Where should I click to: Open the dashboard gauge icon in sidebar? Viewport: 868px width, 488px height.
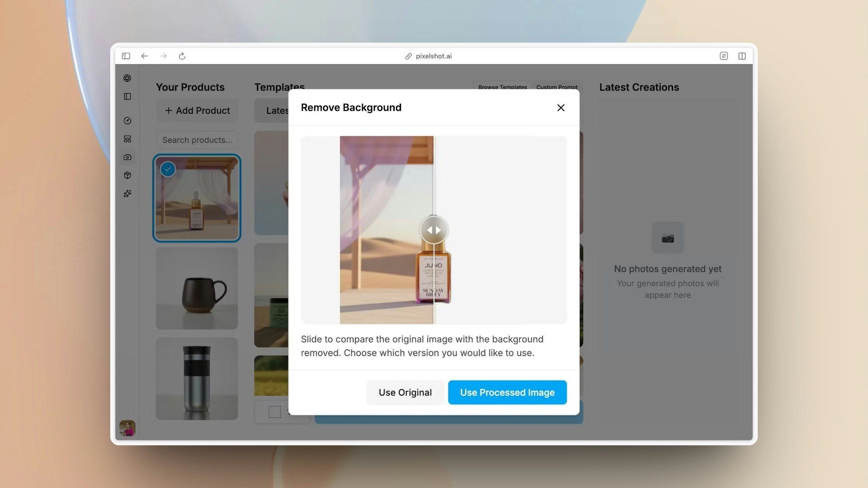(x=127, y=121)
